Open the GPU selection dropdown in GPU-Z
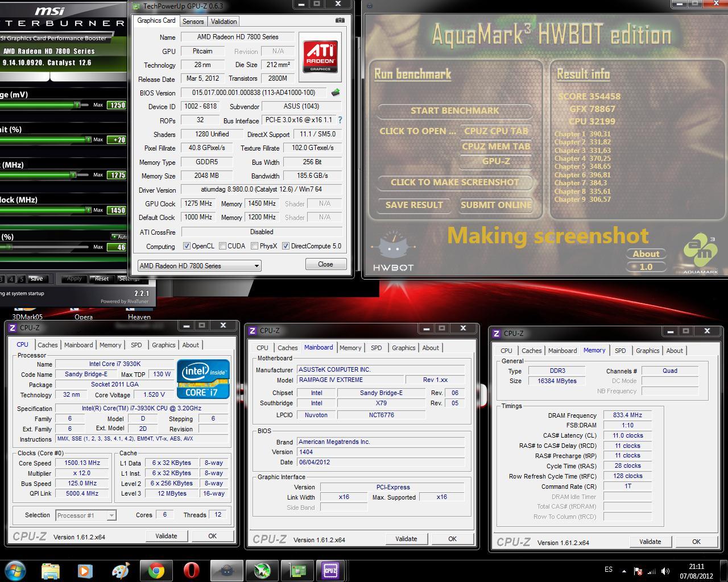This screenshot has width=728, height=582. point(199,265)
